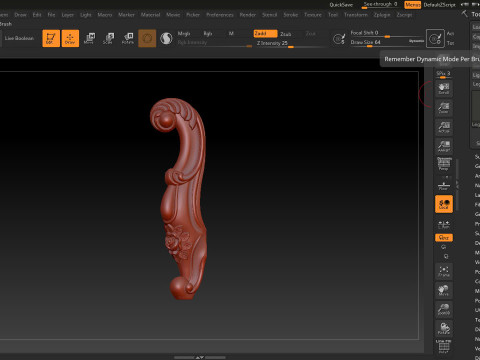The height and width of the screenshot is (360, 480).
Task: Open the Picker menu
Action: point(193,15)
